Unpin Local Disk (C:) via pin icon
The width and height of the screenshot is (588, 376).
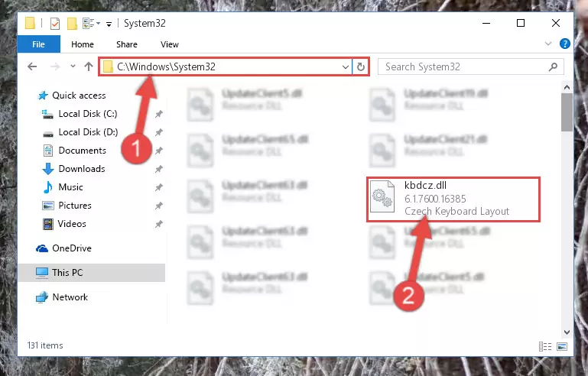coord(159,114)
